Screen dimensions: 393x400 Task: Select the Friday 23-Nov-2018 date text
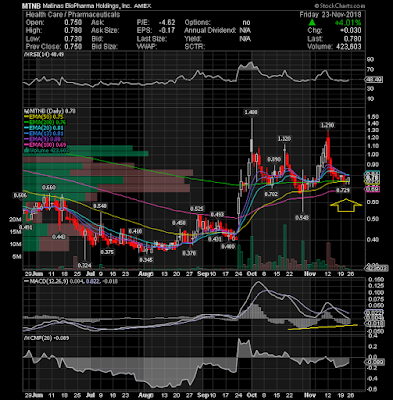pos(330,15)
